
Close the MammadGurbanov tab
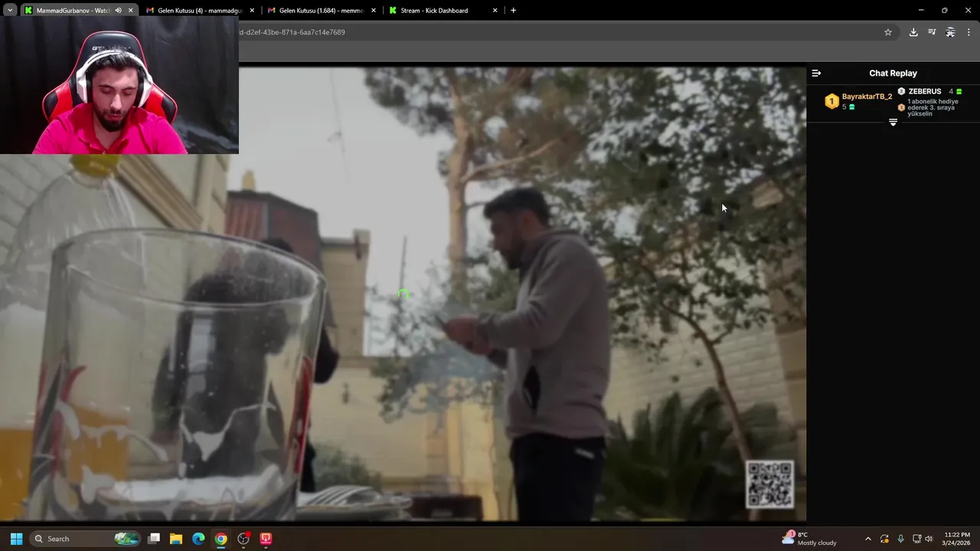click(130, 11)
